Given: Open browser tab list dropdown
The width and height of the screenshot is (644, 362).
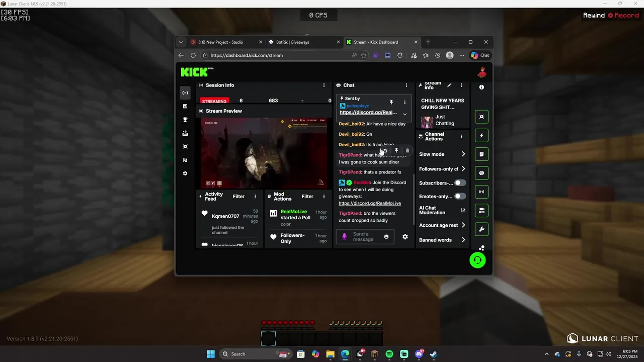Looking at the screenshot, I should pos(181,42).
